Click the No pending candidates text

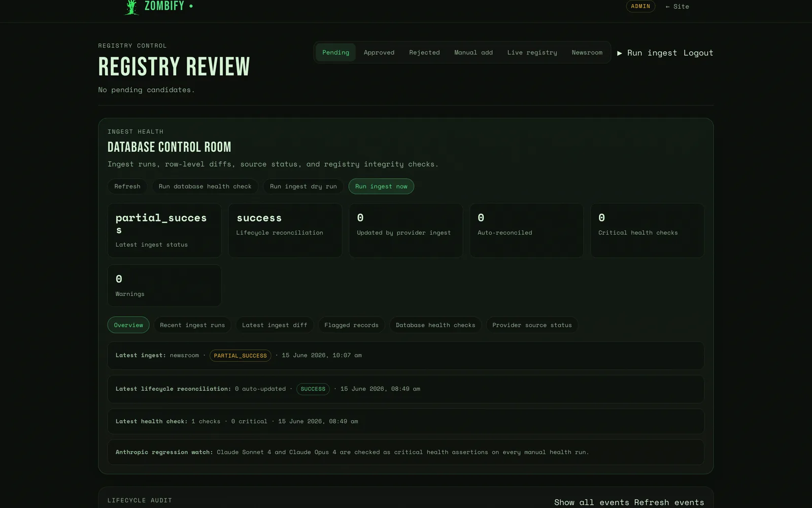tap(146, 90)
